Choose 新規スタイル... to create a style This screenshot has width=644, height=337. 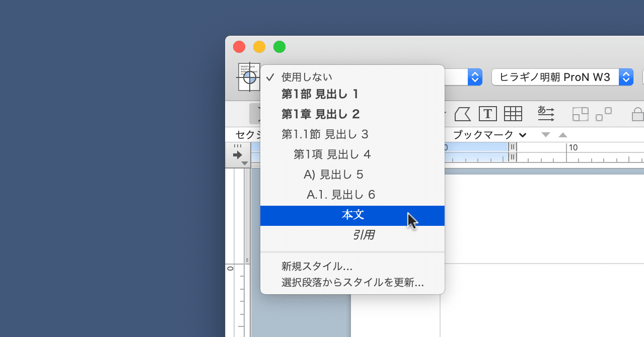pos(352,267)
